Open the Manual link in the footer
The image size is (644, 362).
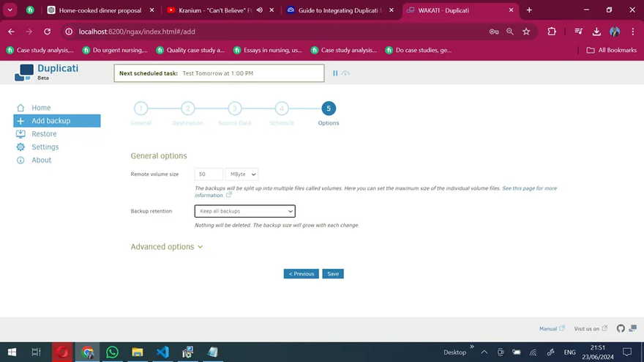click(548, 329)
